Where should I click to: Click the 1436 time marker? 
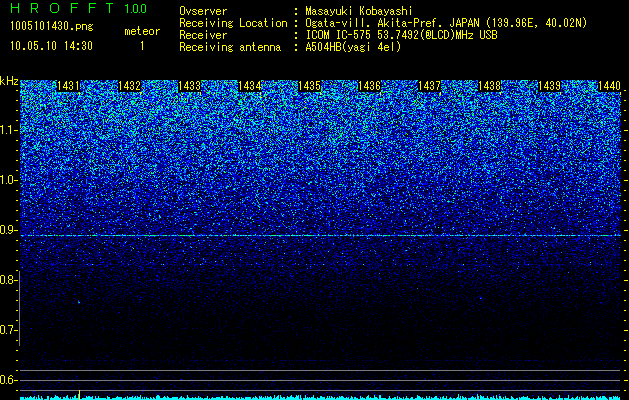(x=369, y=86)
